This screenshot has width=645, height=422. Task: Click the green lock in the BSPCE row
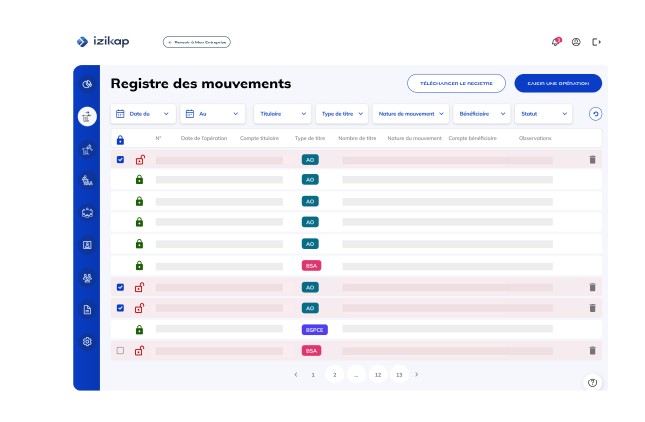coord(139,329)
